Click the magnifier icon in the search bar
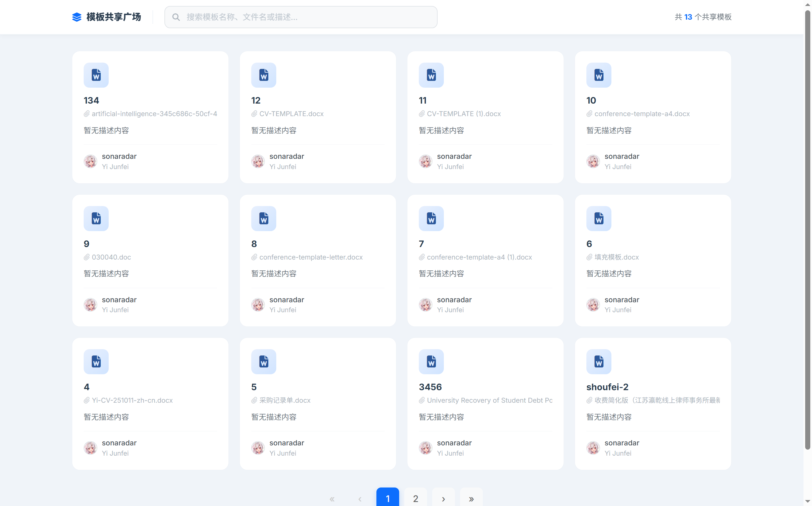 pos(176,17)
